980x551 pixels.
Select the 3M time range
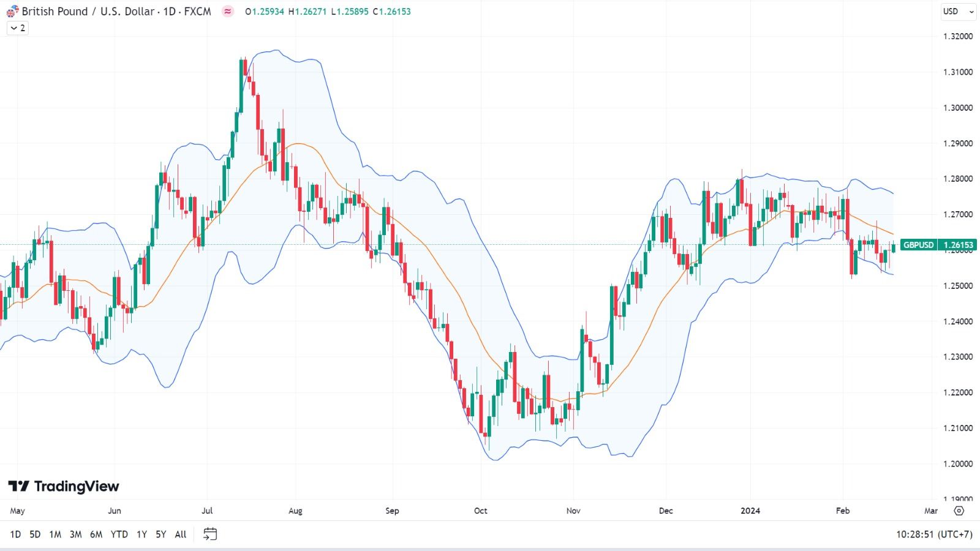pyautogui.click(x=75, y=534)
